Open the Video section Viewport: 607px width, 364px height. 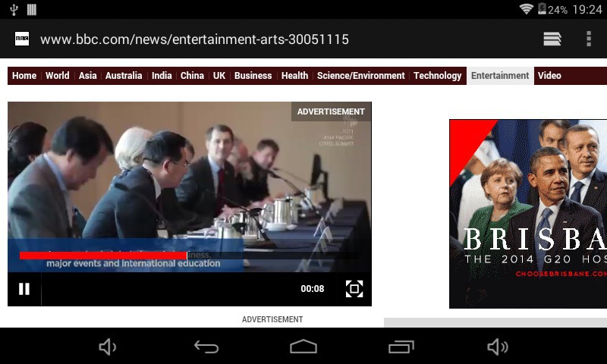coord(549,76)
